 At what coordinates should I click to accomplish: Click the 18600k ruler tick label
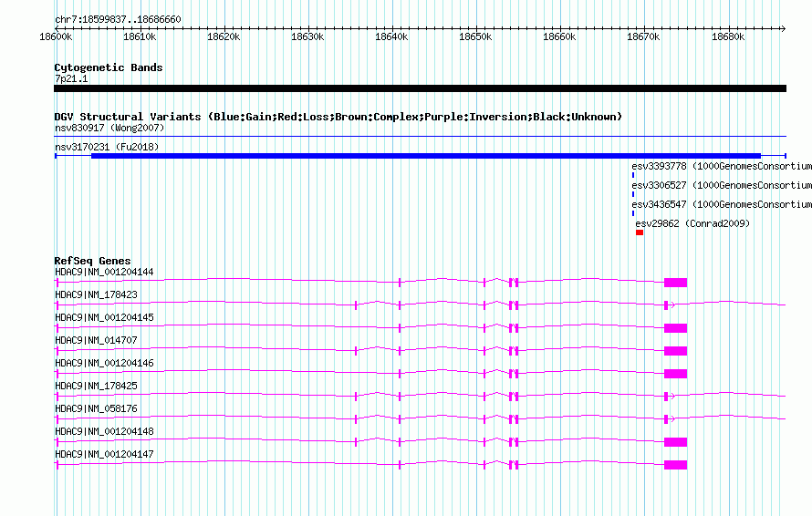click(x=56, y=36)
